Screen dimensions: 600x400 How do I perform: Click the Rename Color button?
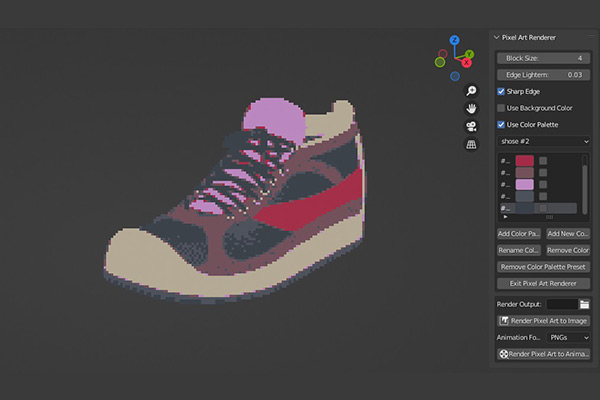click(519, 250)
